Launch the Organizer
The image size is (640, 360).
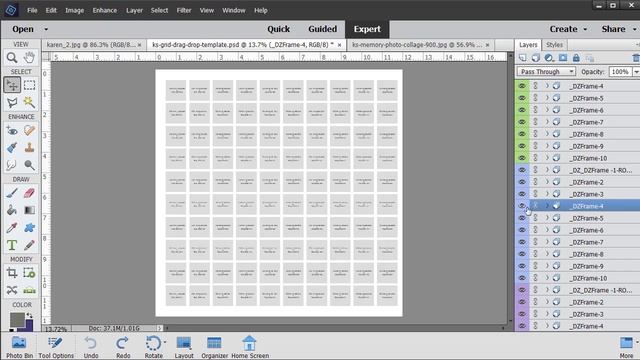click(214, 347)
